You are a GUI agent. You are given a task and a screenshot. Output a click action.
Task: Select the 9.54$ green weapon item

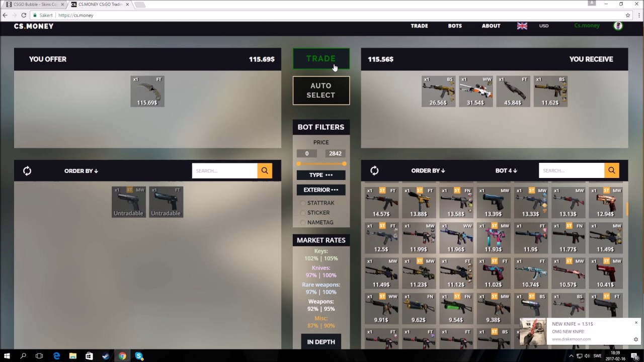tap(456, 308)
